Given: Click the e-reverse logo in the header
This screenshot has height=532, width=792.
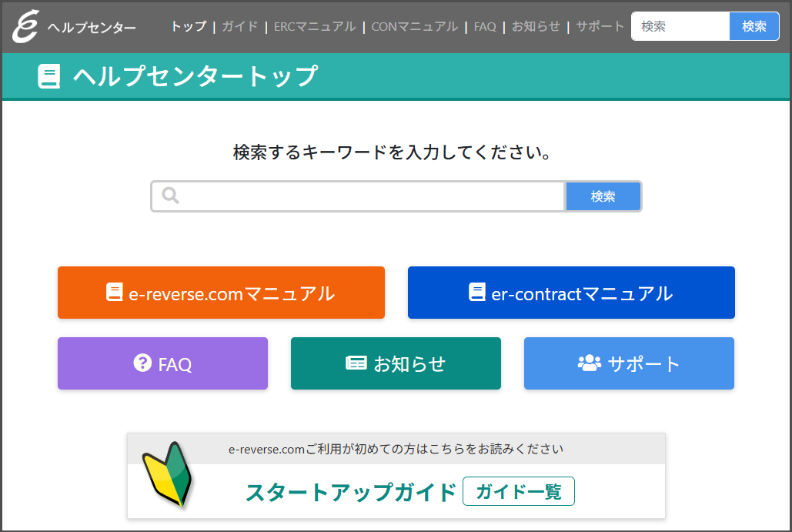Looking at the screenshot, I should (25, 27).
